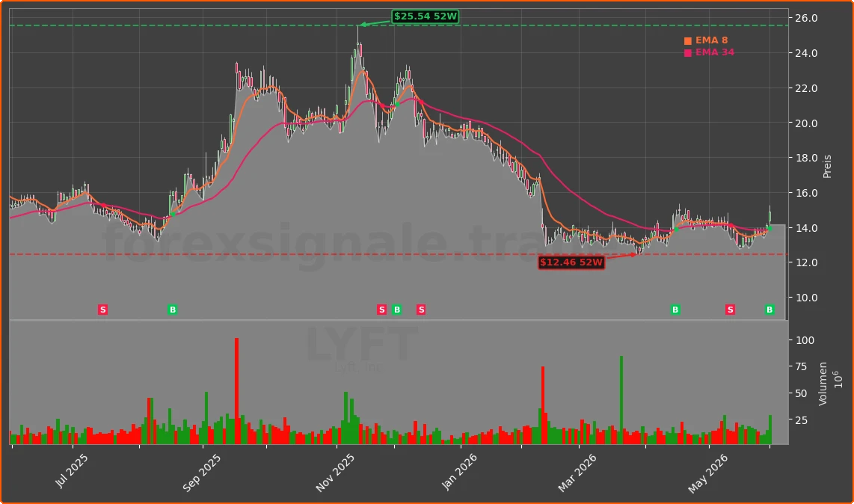
Task: Click the Nov 2025 date axis label
Action: [335, 473]
